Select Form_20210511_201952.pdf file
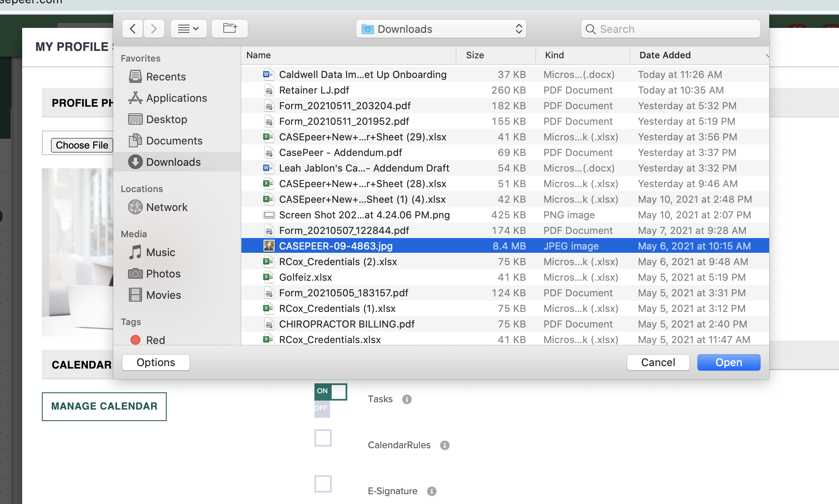The height and width of the screenshot is (504, 839). (505, 121)
